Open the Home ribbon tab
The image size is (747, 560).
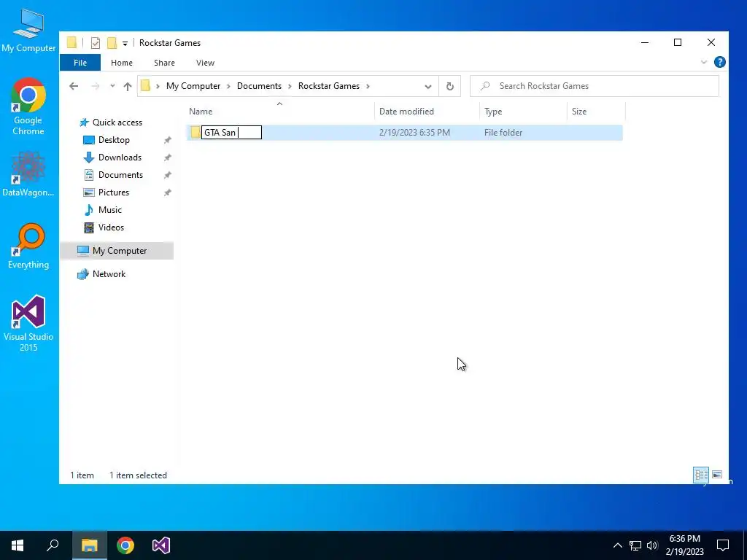pos(122,63)
